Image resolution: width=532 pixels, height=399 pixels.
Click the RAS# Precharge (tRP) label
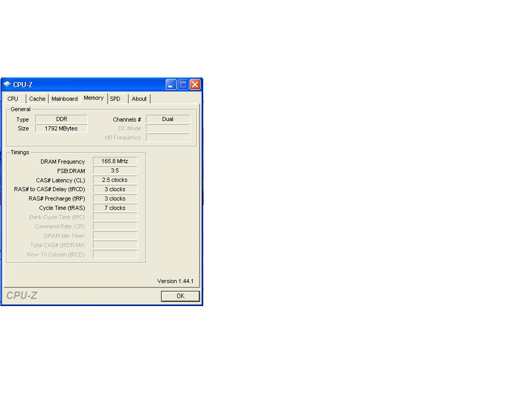click(57, 199)
